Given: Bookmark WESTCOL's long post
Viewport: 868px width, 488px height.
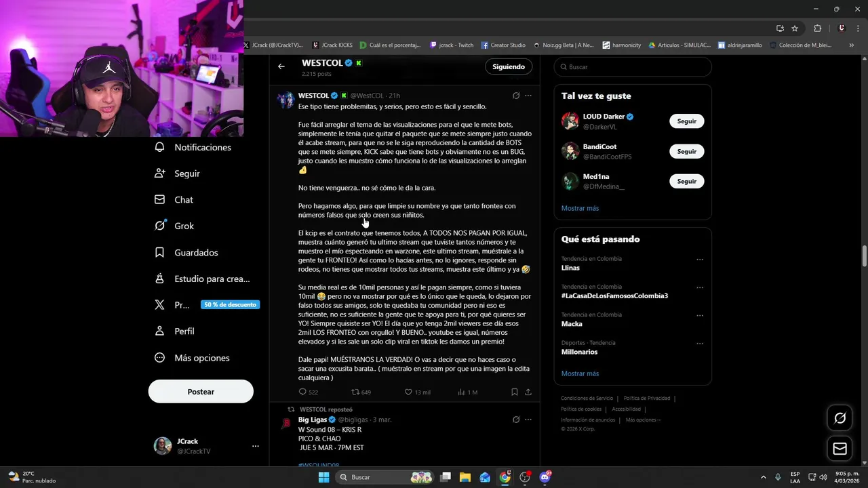Looking at the screenshot, I should [515, 392].
